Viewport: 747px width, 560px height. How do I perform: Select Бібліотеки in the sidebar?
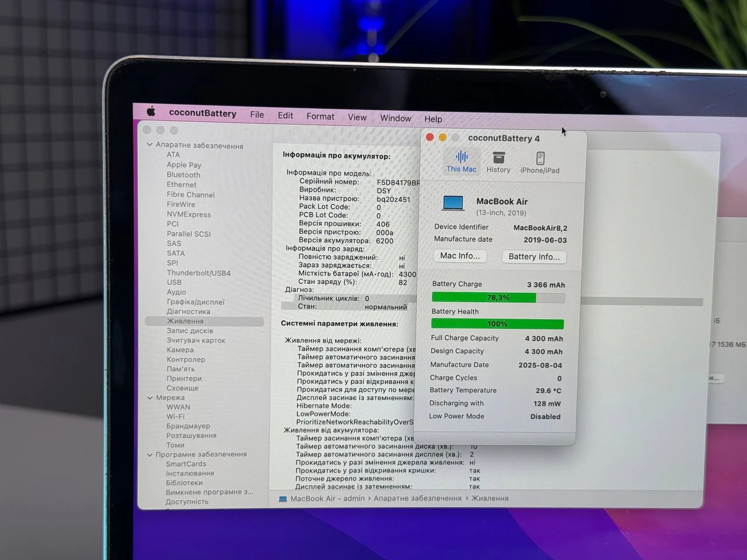click(x=184, y=482)
